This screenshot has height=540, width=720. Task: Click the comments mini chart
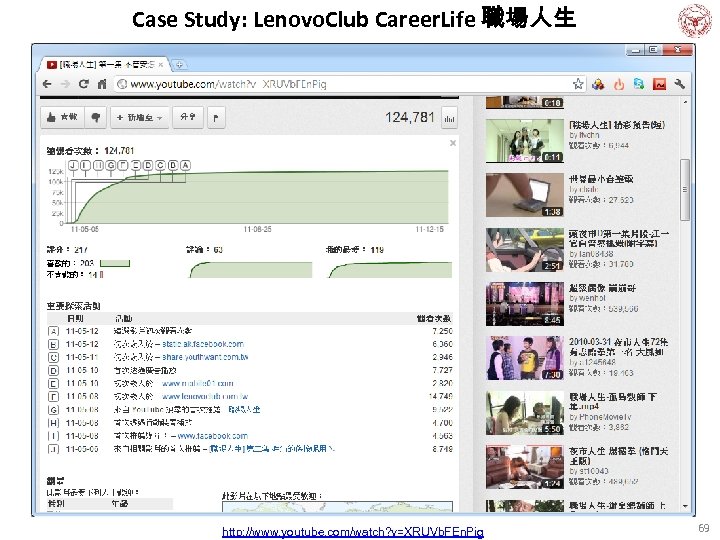coord(251,270)
